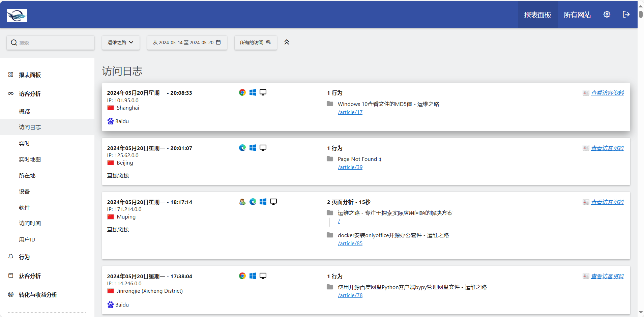Expand the 访客分析 sidebar section

[x=30, y=94]
